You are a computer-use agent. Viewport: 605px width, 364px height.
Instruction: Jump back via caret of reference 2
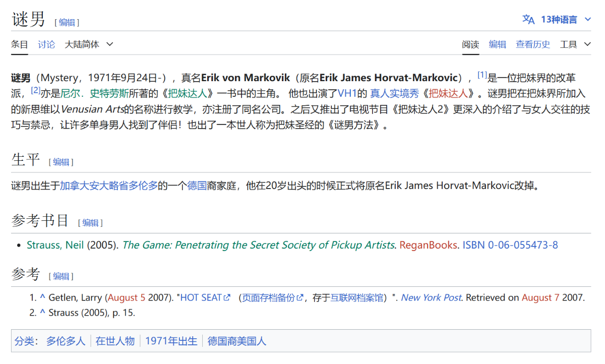coord(43,313)
